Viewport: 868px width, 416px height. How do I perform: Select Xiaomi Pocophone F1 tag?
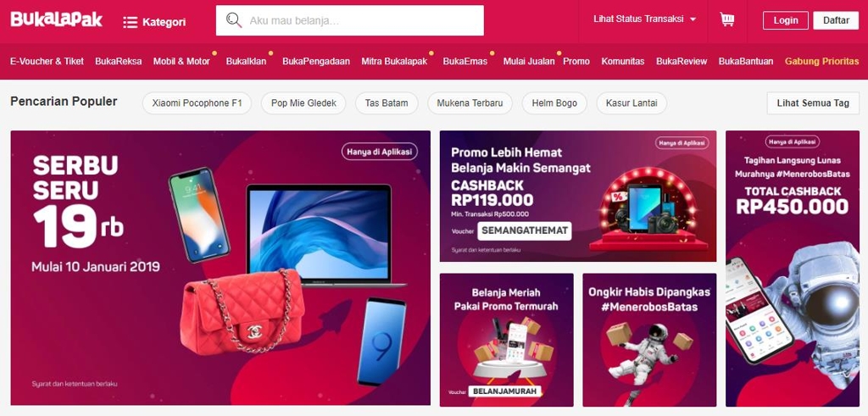pyautogui.click(x=197, y=103)
